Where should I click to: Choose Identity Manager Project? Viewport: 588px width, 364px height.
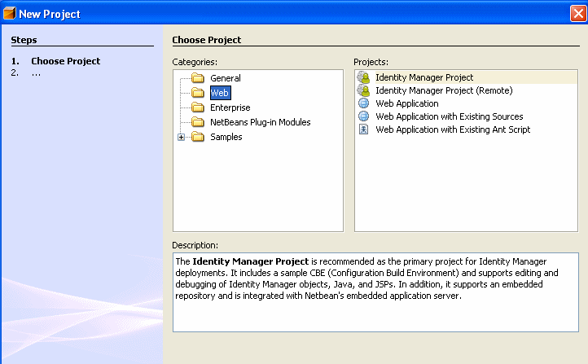click(x=424, y=77)
